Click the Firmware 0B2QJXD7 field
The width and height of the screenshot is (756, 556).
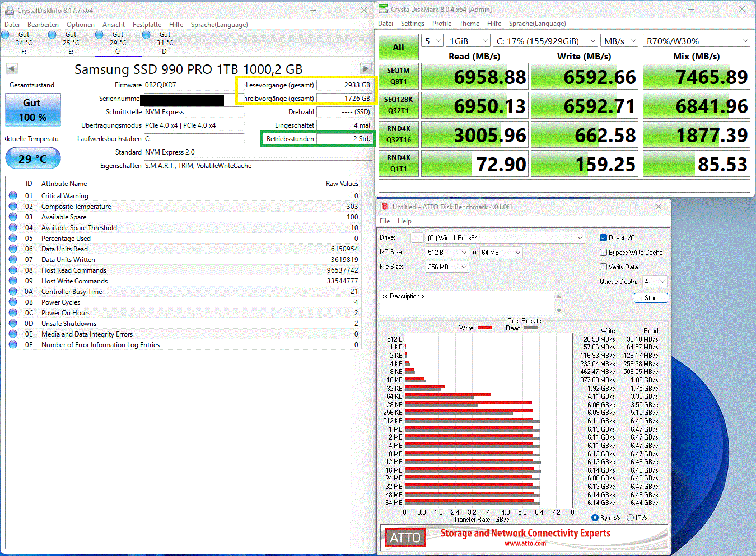194,85
